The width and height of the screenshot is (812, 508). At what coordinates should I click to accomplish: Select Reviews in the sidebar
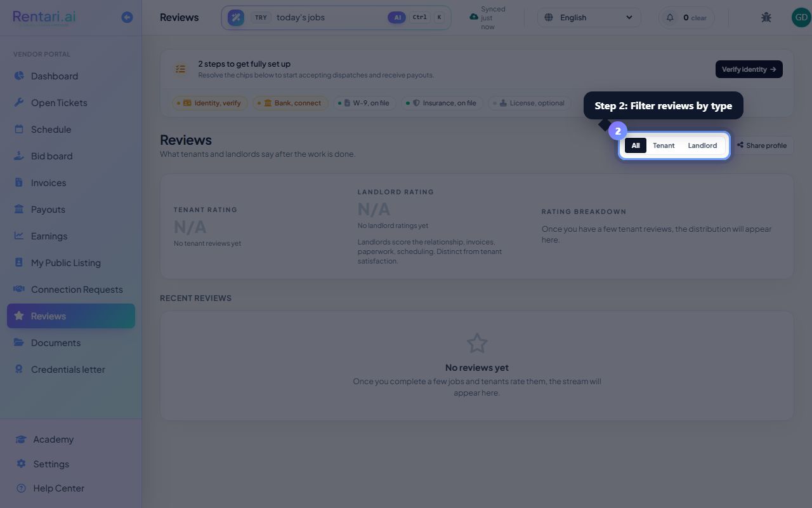tap(71, 316)
